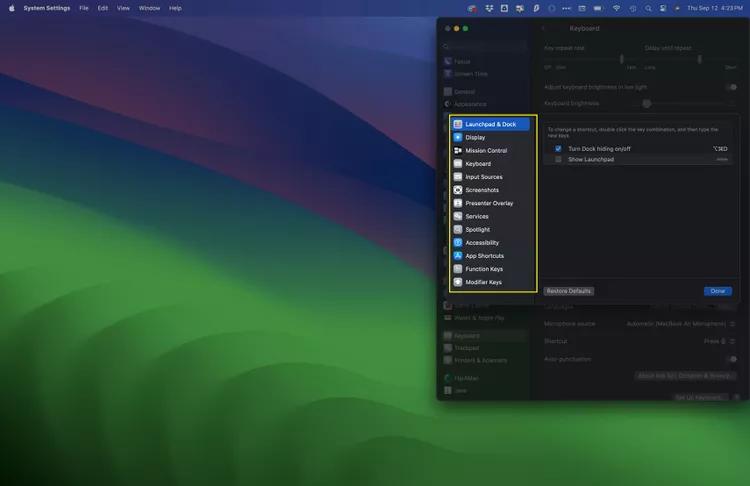Select Wallet & Apple Pay in sidebar
750x486 pixels.
pyautogui.click(x=484, y=318)
